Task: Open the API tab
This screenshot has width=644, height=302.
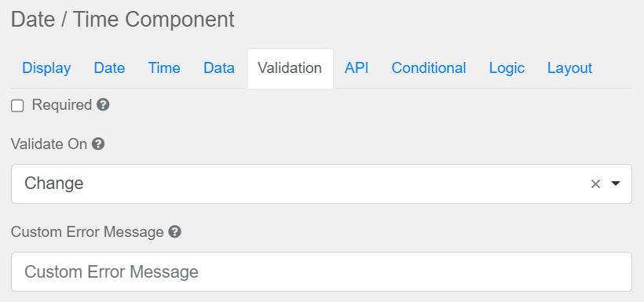Action: tap(357, 68)
